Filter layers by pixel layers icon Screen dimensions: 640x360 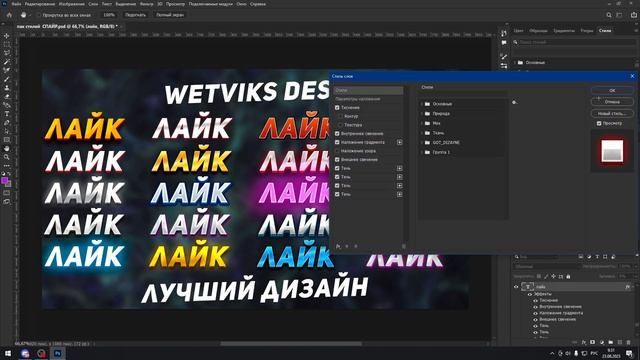click(581, 257)
